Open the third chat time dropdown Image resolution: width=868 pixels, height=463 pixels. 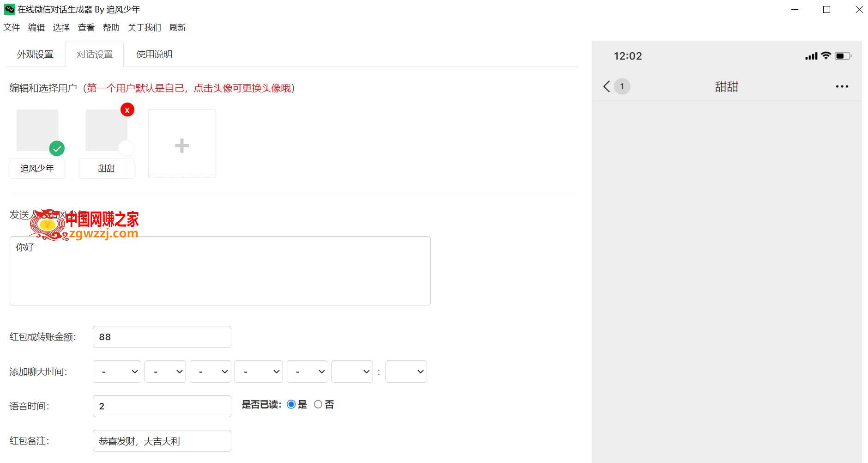tap(211, 372)
